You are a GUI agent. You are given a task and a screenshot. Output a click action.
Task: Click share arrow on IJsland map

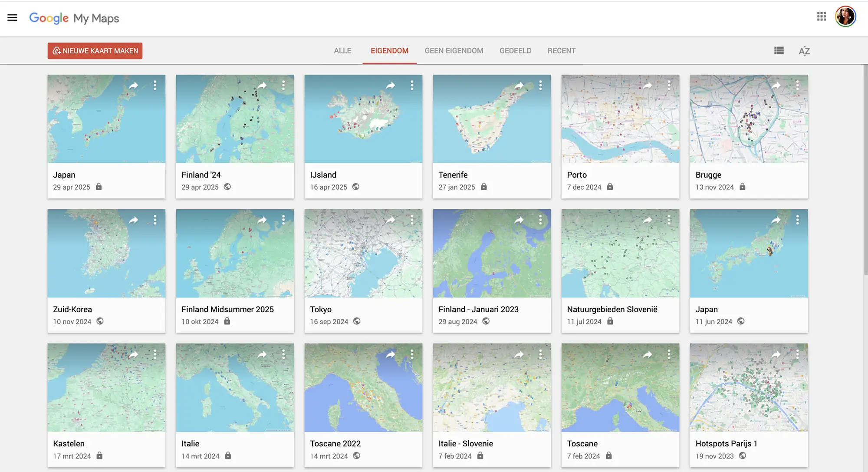point(391,86)
